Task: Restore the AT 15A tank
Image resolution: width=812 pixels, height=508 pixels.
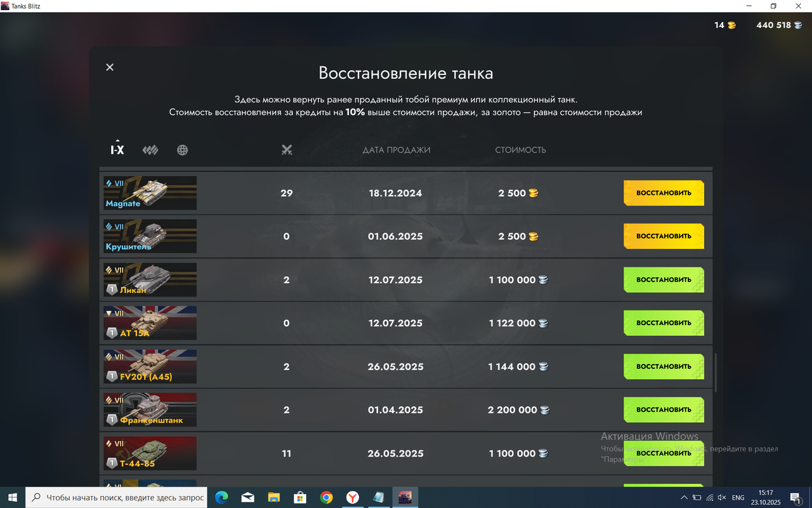Action: click(664, 323)
